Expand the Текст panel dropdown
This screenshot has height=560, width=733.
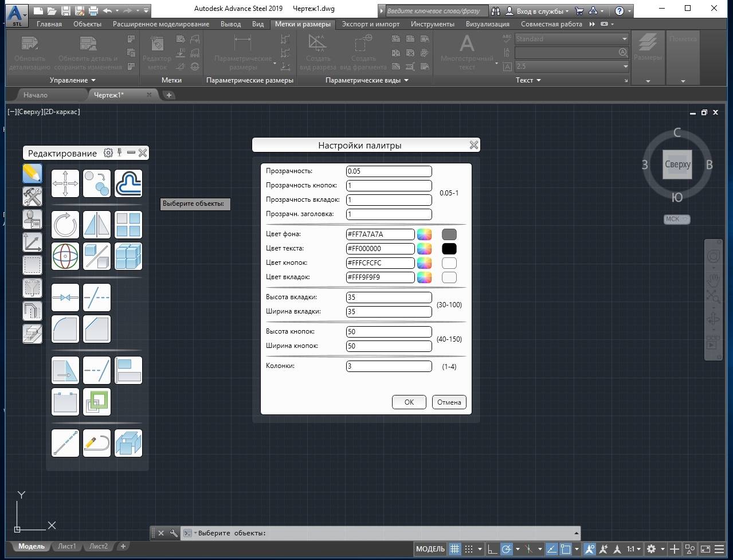point(528,80)
